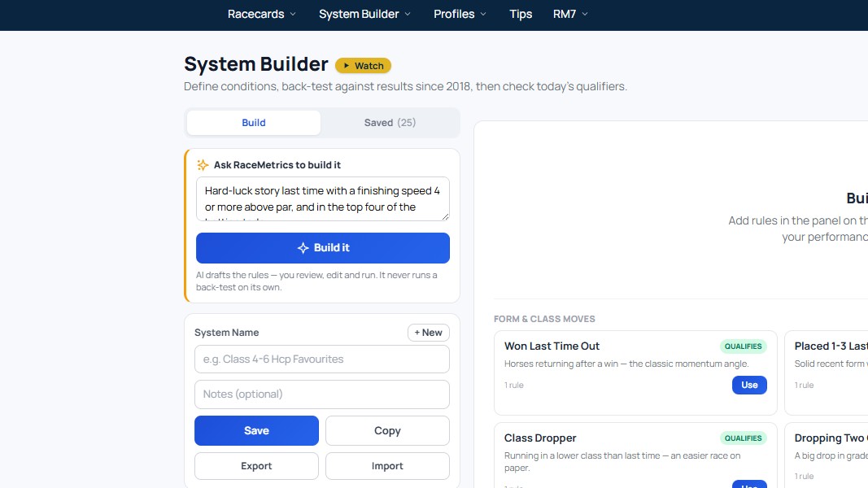Click the System Builder page heading

pos(255,64)
